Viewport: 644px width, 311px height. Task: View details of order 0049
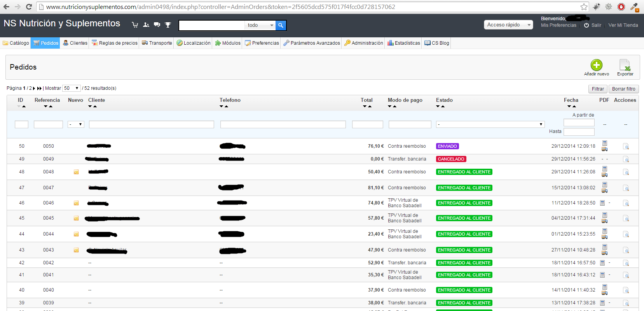tap(626, 159)
